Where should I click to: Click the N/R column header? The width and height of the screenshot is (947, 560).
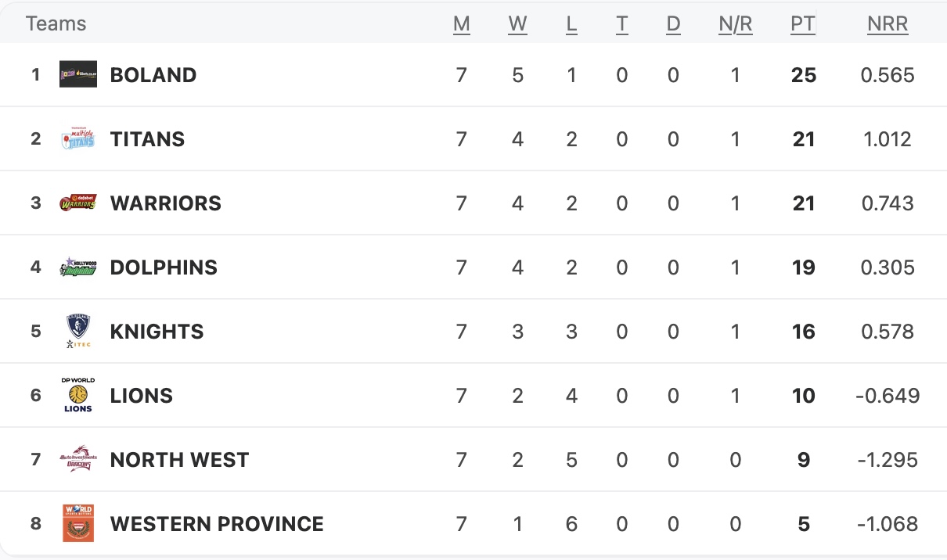[735, 24]
